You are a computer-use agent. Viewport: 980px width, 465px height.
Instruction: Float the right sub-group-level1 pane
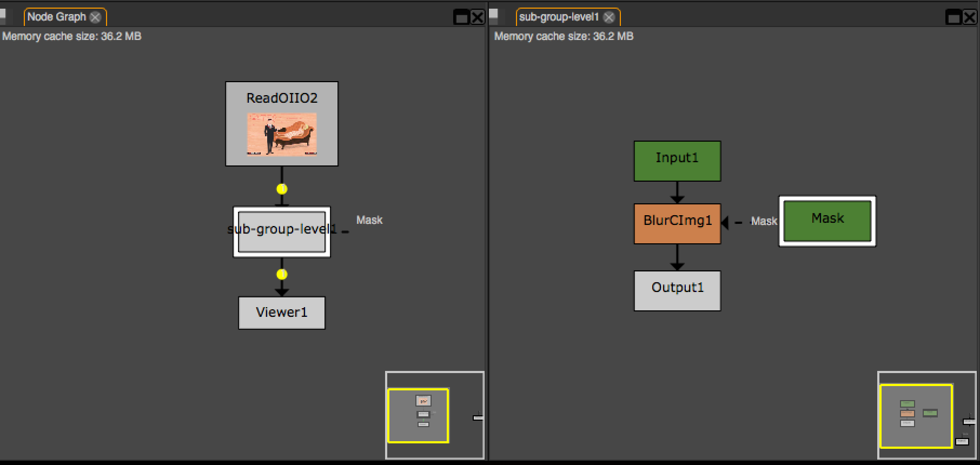click(953, 18)
